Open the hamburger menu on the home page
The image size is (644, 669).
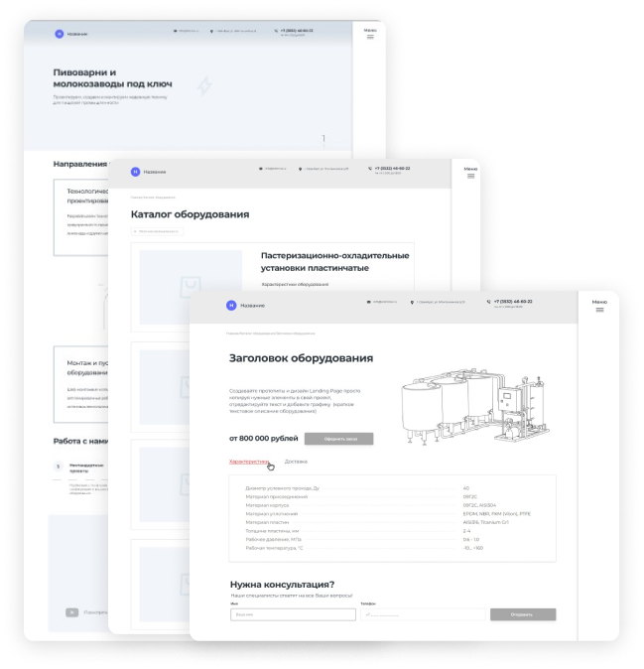(370, 36)
